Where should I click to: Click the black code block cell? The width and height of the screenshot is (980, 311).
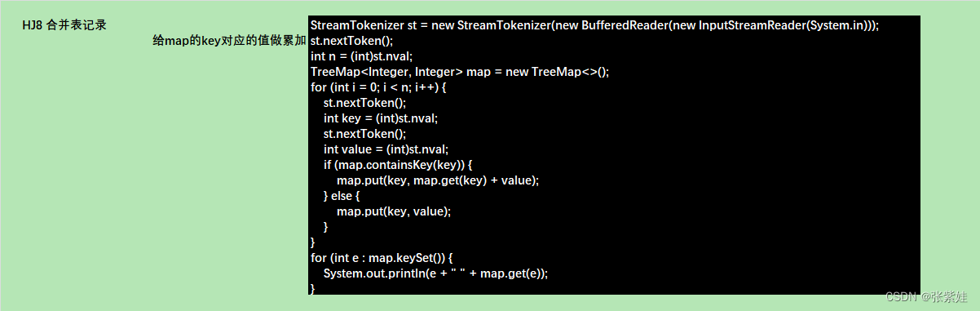[x=615, y=155]
